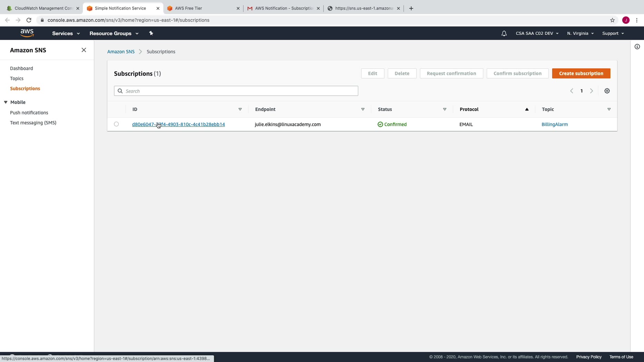Collapse the Mobile section in sidebar
Image resolution: width=644 pixels, height=362 pixels.
(x=6, y=102)
